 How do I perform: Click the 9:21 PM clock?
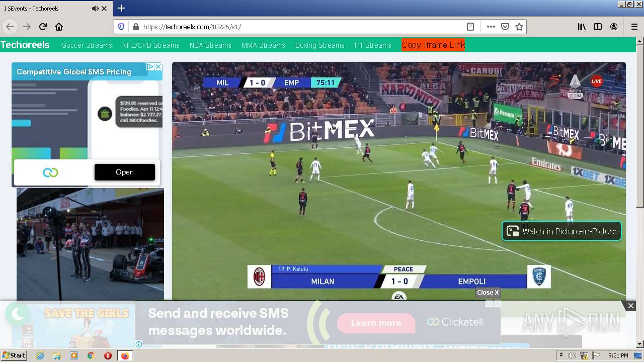coord(618,355)
